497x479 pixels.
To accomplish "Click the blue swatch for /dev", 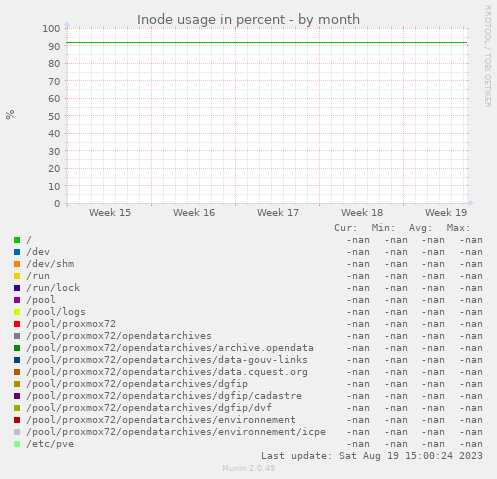I will pos(17,252).
